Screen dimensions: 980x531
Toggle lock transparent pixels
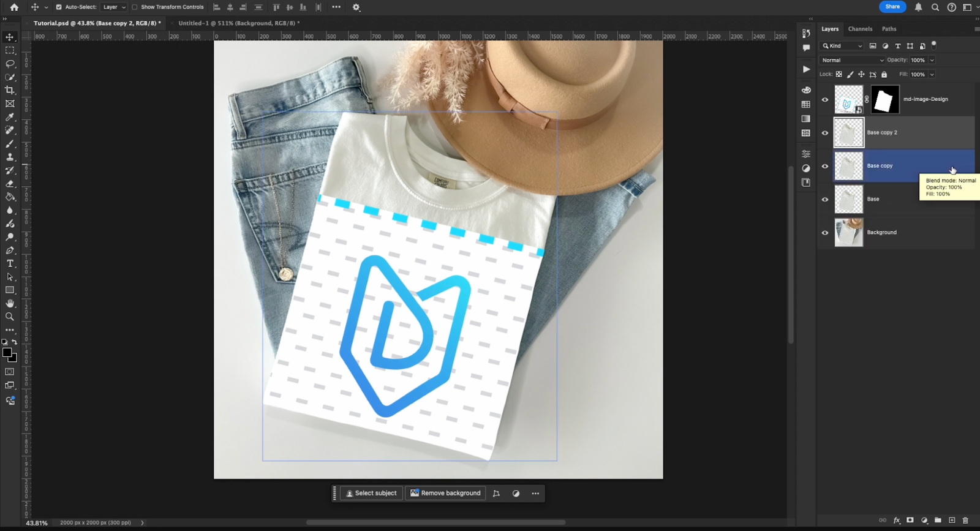tap(839, 74)
